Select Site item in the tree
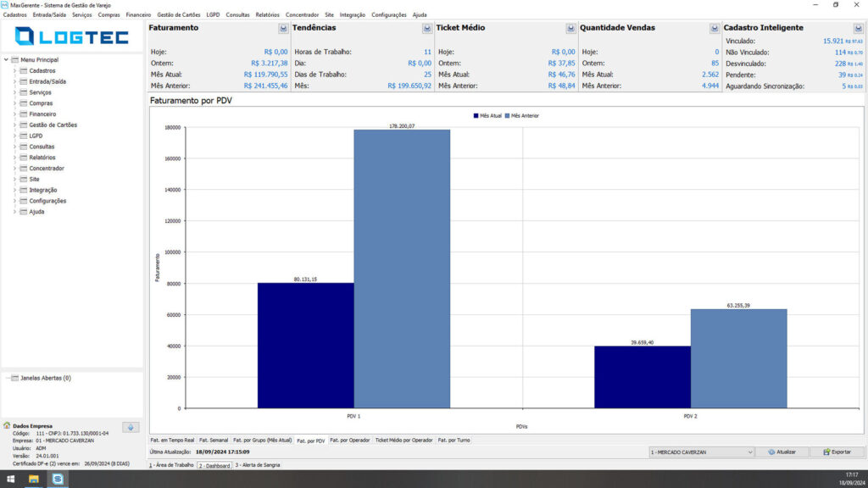This screenshot has width=868, height=488. pos(34,180)
